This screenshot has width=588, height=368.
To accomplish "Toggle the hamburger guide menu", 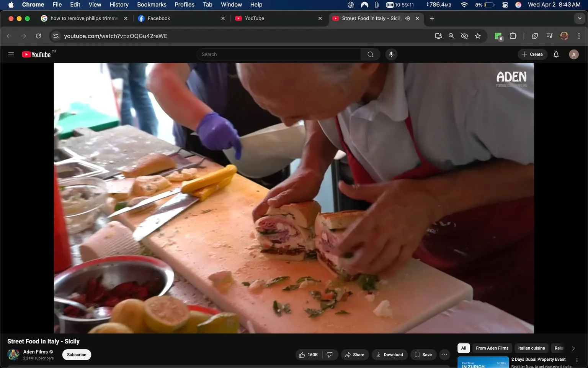I will [x=11, y=54].
